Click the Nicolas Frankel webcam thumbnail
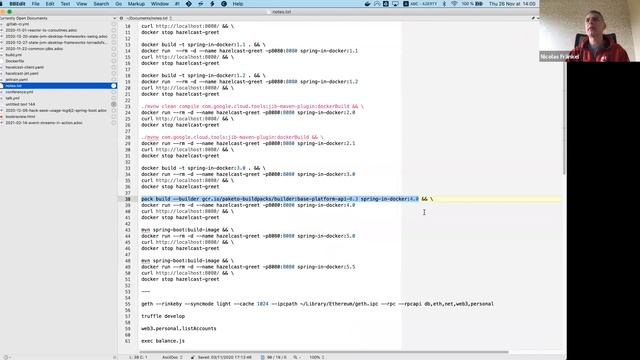Viewport: 640px width, 360px height. [x=589, y=31]
